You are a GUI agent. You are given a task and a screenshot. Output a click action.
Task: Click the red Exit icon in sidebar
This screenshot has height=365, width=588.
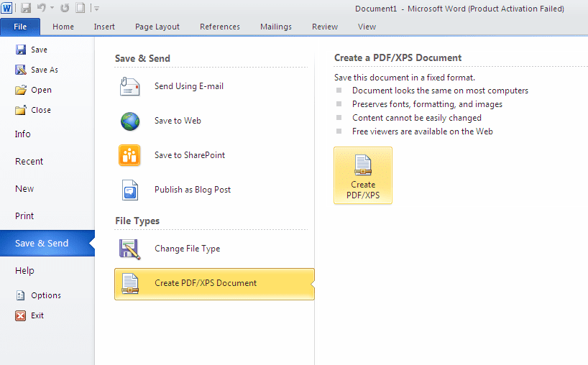[21, 315]
